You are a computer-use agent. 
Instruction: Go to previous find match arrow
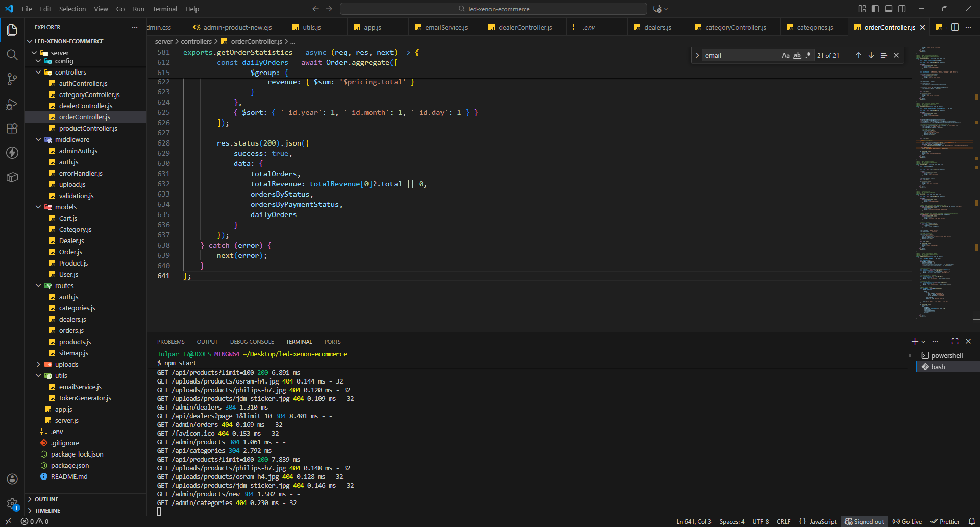(859, 55)
